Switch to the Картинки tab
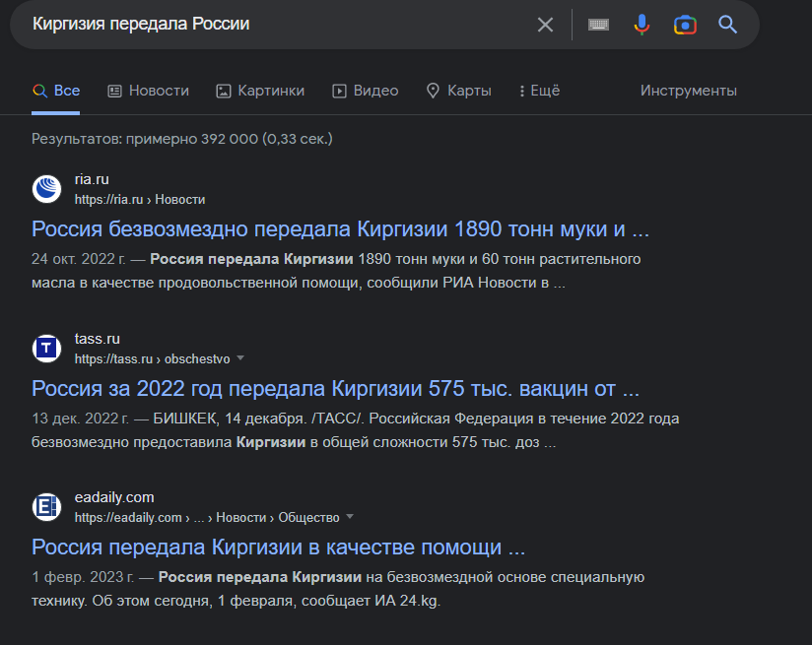The height and width of the screenshot is (645, 812). [x=260, y=91]
